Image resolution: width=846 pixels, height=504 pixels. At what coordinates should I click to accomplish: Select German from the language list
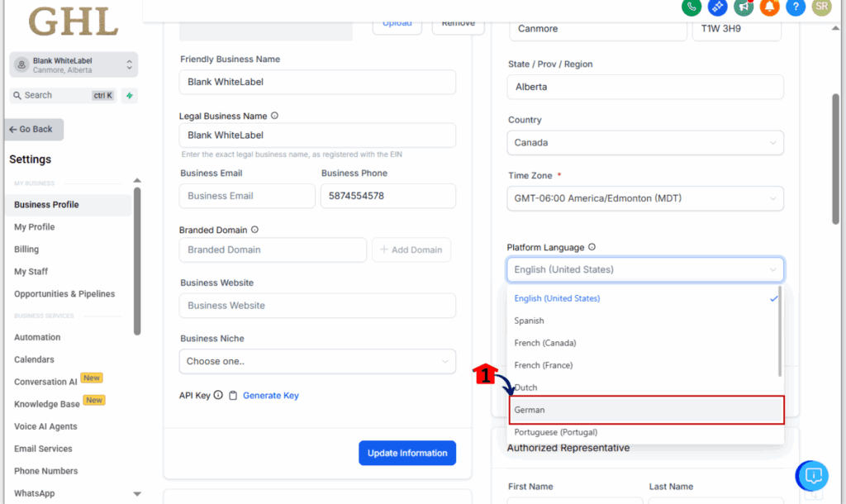pos(646,410)
